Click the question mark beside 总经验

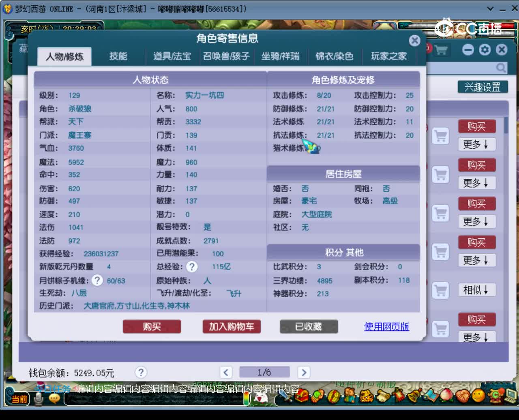coord(192,266)
